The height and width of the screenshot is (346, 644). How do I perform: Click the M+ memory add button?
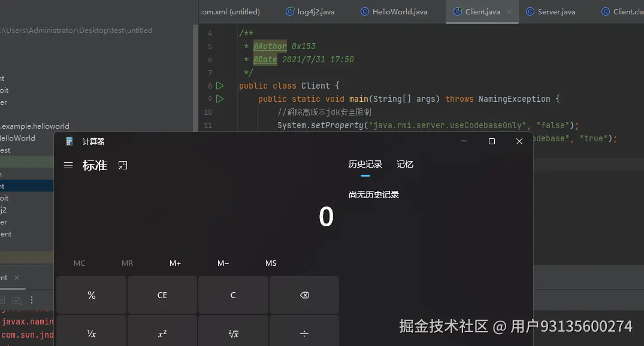tap(176, 263)
